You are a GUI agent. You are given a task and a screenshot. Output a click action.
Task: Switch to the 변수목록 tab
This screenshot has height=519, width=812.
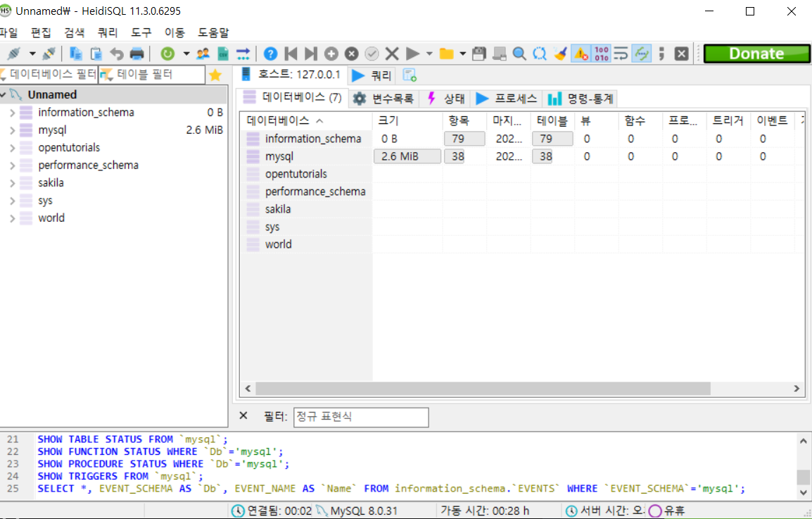coord(383,99)
